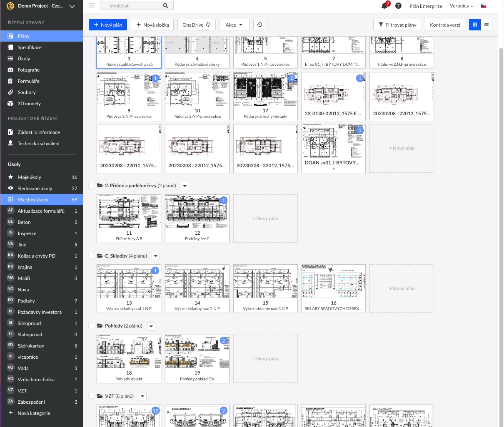Open the Kolize a chyby PD category
This screenshot has width=504, height=427.
click(42, 256)
